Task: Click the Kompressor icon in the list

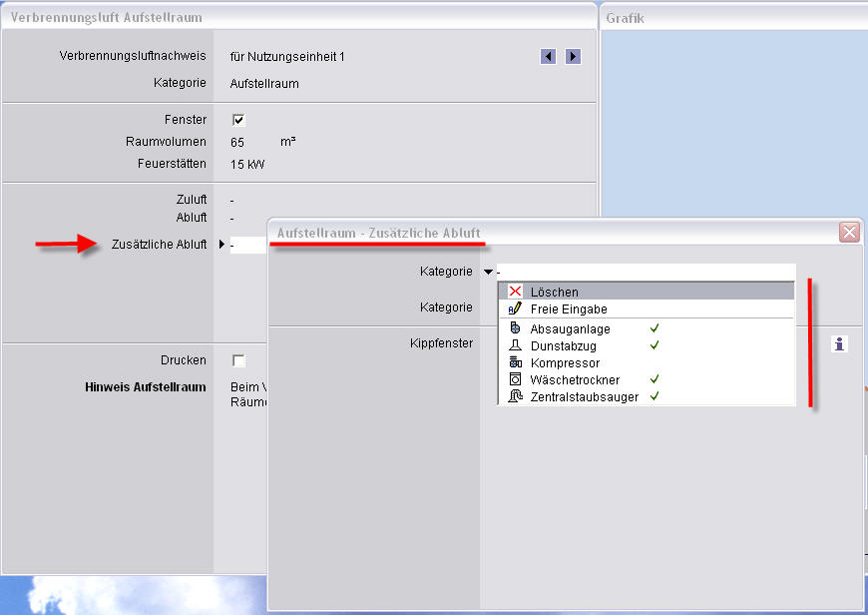Action: (515, 363)
